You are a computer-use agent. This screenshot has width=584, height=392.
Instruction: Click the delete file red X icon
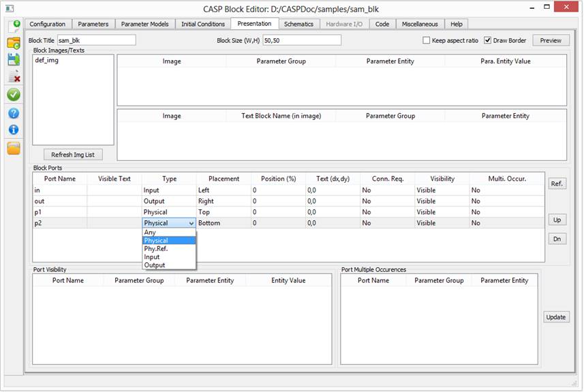click(14, 76)
